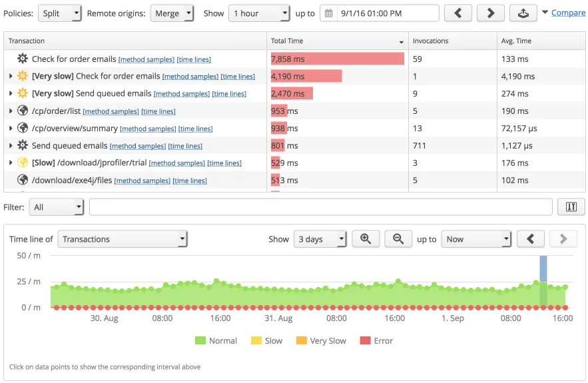This screenshot has height=383, width=588.
Task: Expand the /cp/overview/summary row
Action: coord(11,129)
